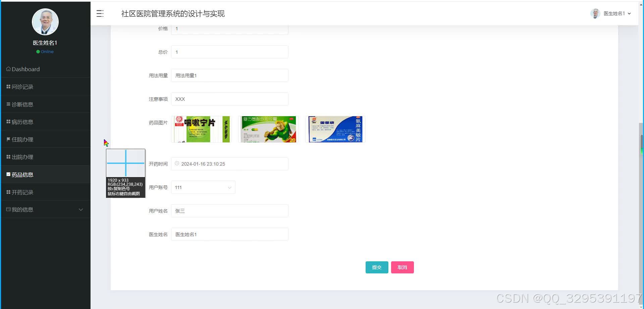Toggle the sidebar with the hamburger icon
This screenshot has height=309, width=644.
tap(100, 13)
